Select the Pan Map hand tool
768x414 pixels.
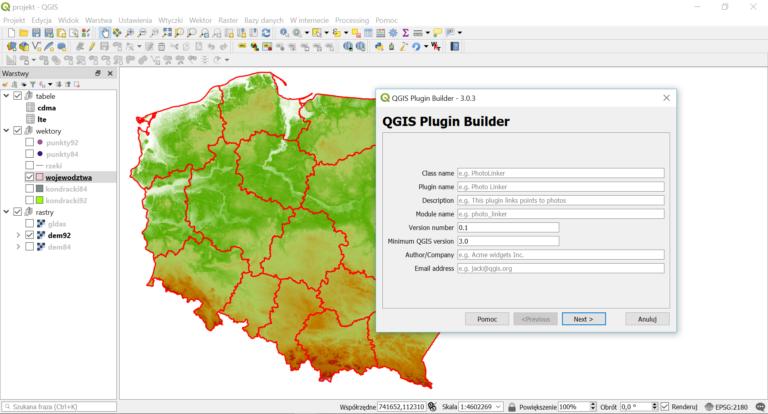click(105, 33)
